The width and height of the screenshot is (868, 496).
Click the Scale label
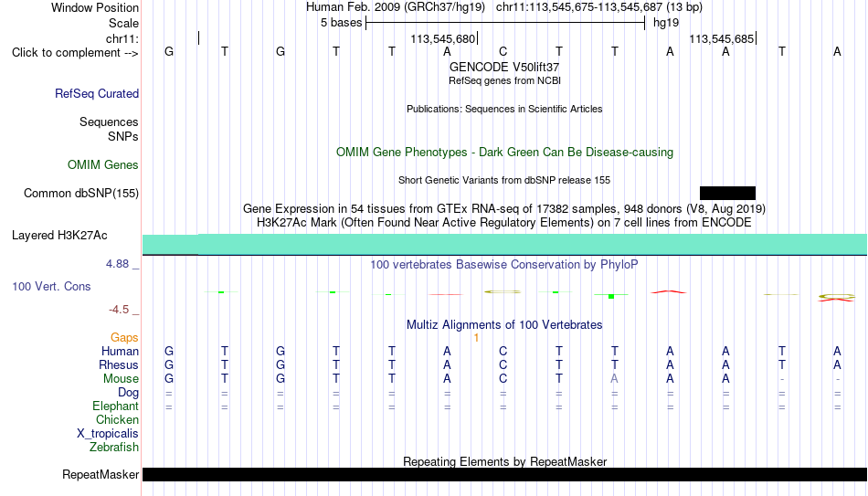point(123,23)
